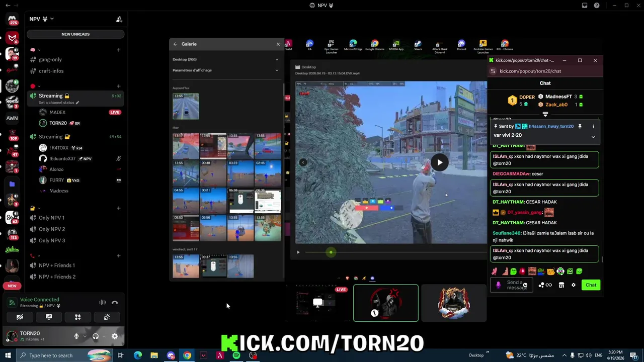Viewport: 644px width, 362px height.
Task: Open Google Chrome from the Windows taskbar
Action: 187,355
